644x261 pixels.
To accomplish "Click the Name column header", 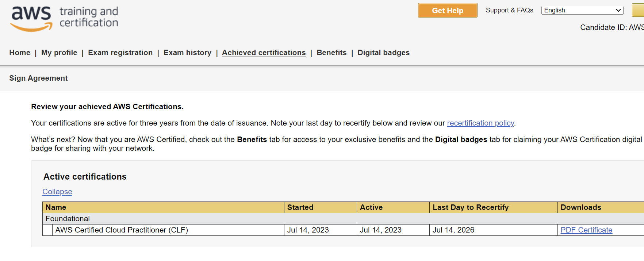I will point(163,207).
